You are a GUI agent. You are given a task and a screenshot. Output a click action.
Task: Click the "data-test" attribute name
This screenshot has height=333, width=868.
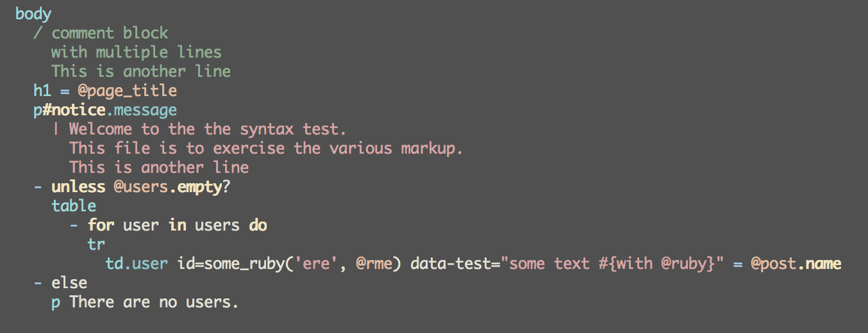454,263
